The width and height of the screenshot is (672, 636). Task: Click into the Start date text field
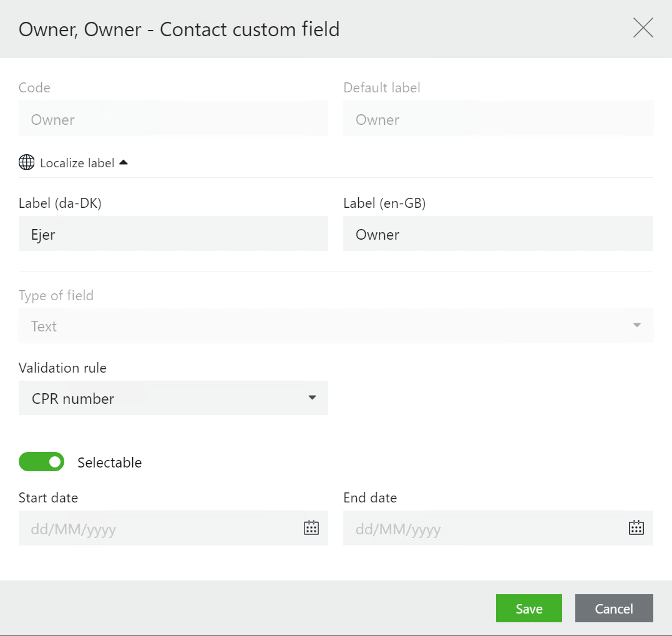(x=159, y=529)
